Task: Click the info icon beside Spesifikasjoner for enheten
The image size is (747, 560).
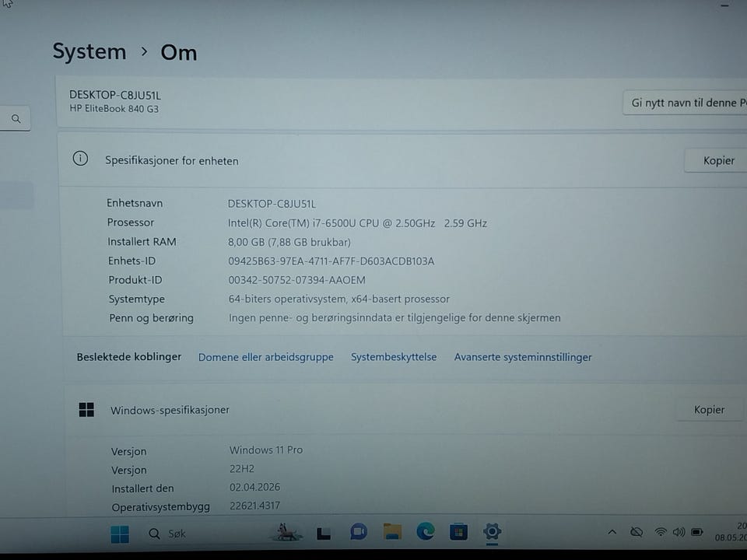Action: [x=80, y=159]
